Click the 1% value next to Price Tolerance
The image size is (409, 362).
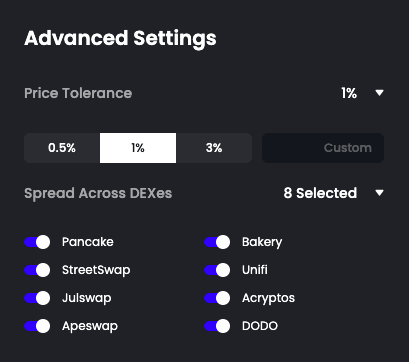[x=349, y=93]
